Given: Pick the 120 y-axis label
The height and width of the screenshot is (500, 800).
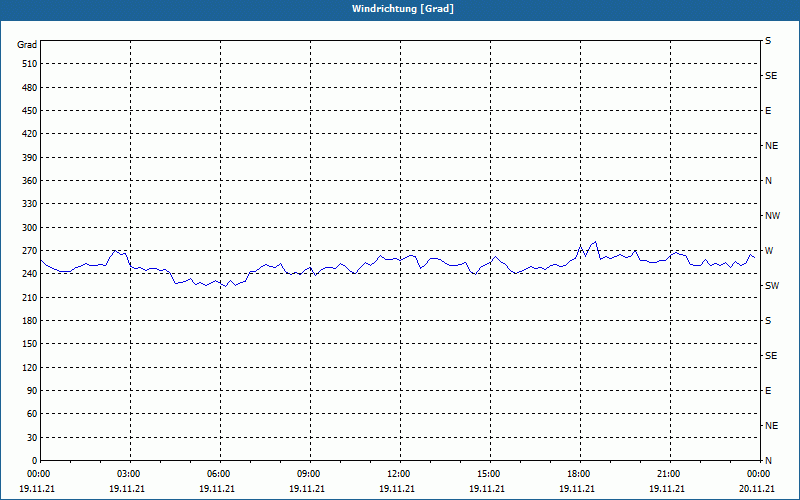Looking at the screenshot, I should pyautogui.click(x=30, y=367).
